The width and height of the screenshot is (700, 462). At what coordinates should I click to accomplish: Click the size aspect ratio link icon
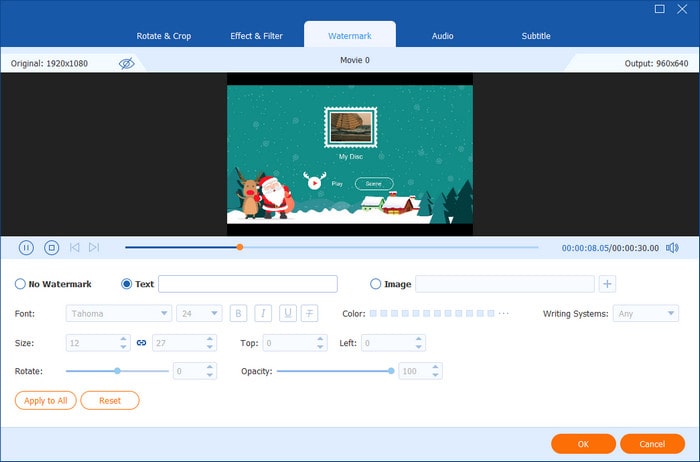141,343
